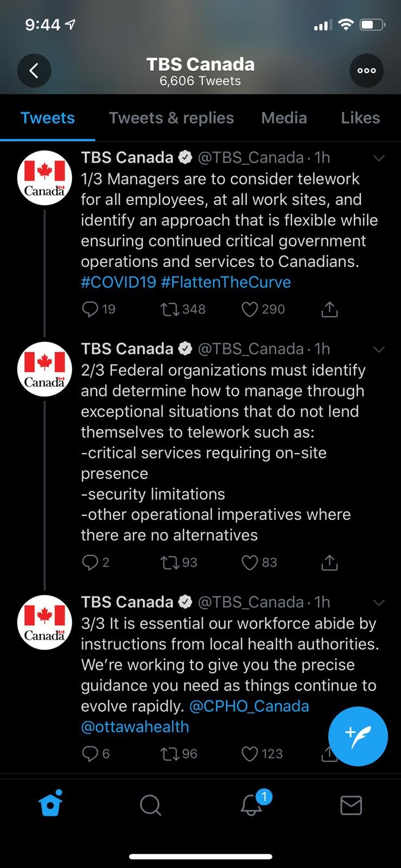Reply to the 1/3 telework tweet

click(90, 309)
